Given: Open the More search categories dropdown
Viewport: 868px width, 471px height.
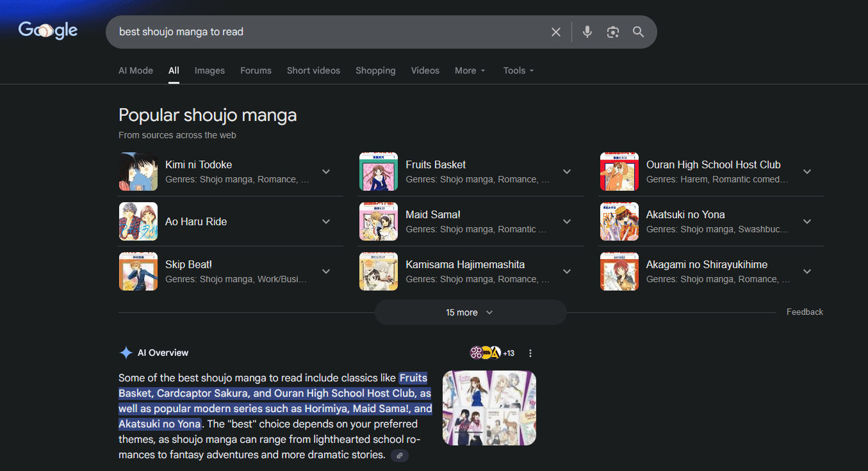Looking at the screenshot, I should [470, 70].
